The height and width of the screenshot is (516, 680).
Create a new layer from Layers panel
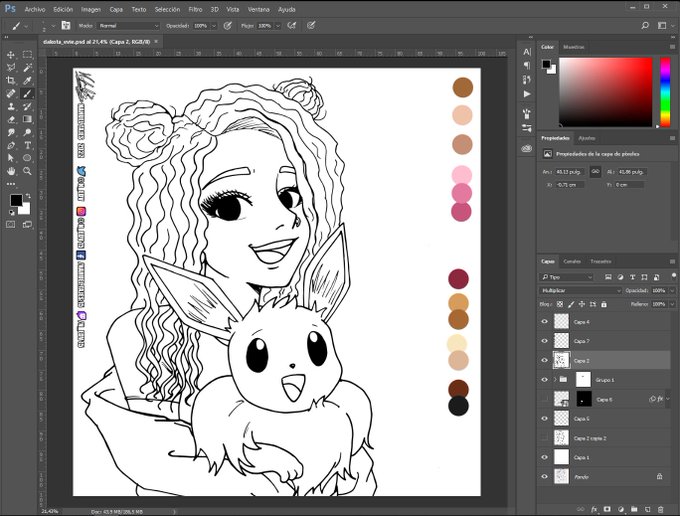coord(647,509)
